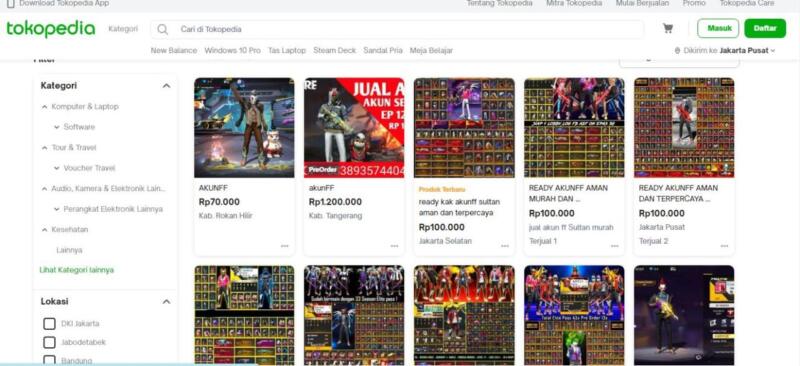Click the Daftar button
This screenshot has height=366, width=800.
pyautogui.click(x=765, y=29)
